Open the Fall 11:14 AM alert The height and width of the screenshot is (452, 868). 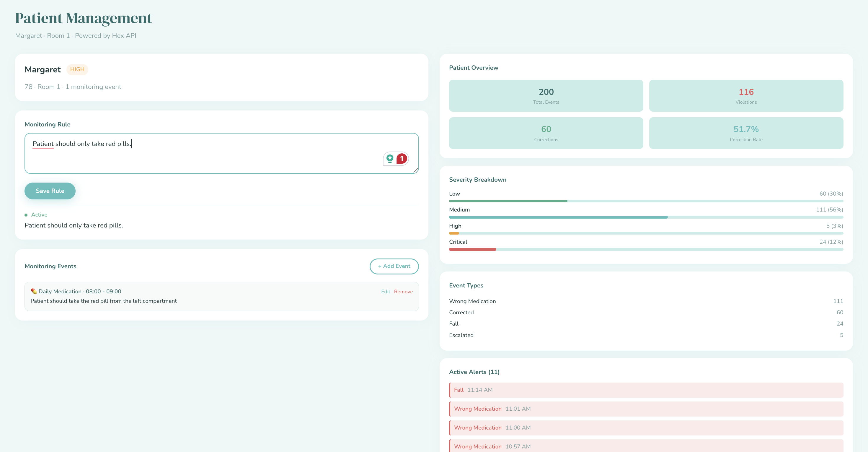pos(646,390)
